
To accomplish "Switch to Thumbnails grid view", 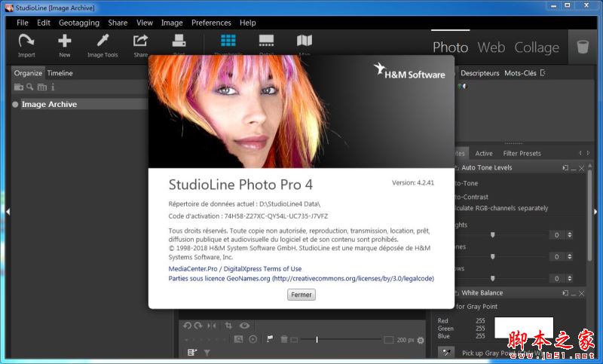I will [x=228, y=41].
